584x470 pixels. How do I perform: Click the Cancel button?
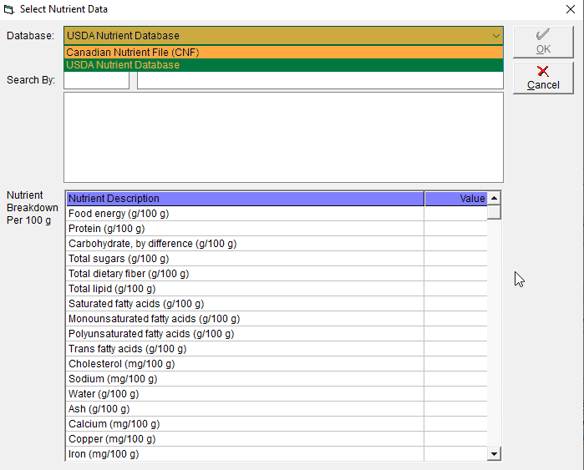click(543, 78)
